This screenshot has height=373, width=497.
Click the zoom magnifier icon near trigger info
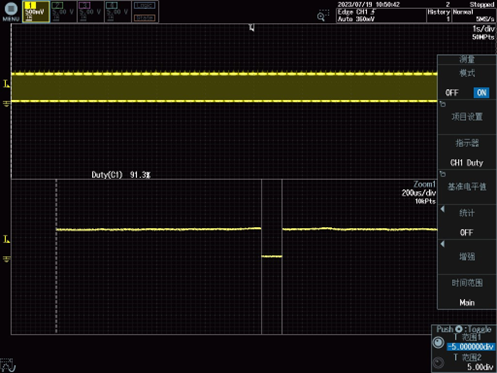tap(322, 16)
